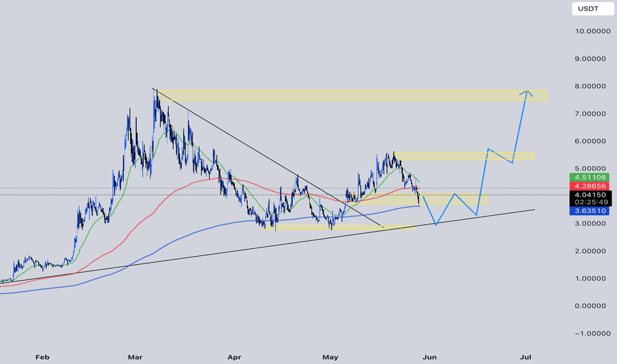This screenshot has width=617, height=364.
Task: Click the Jun label on time axis
Action: coord(429,357)
